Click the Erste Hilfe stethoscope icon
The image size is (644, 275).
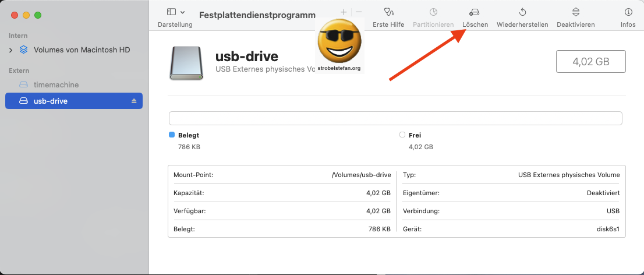(388, 12)
